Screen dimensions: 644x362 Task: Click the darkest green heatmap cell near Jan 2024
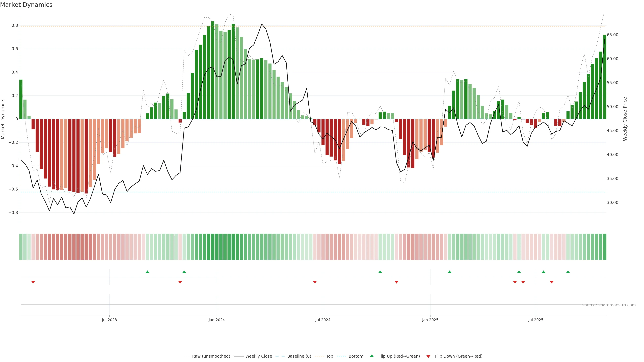coord(213,247)
